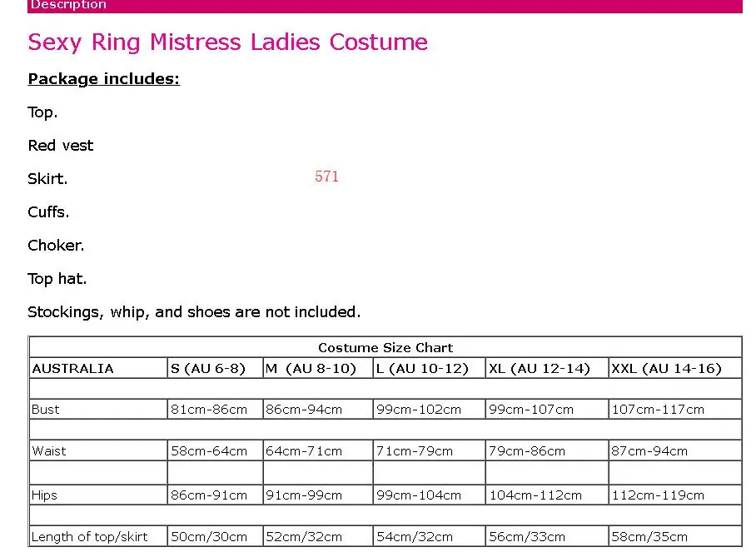Click the Hips row label
756x552 pixels.
[x=44, y=495]
